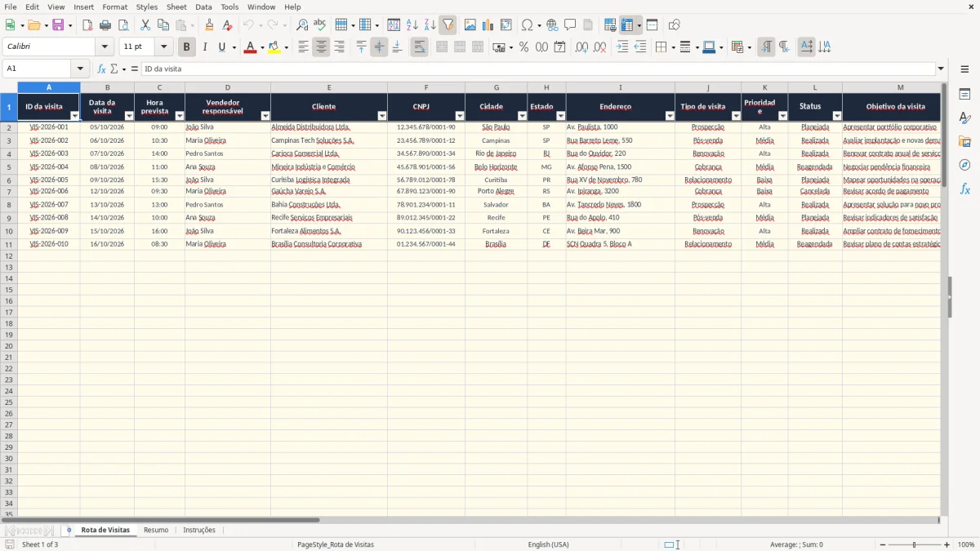Open the Borders dropdown arrow
980x551 pixels.
[x=672, y=47]
